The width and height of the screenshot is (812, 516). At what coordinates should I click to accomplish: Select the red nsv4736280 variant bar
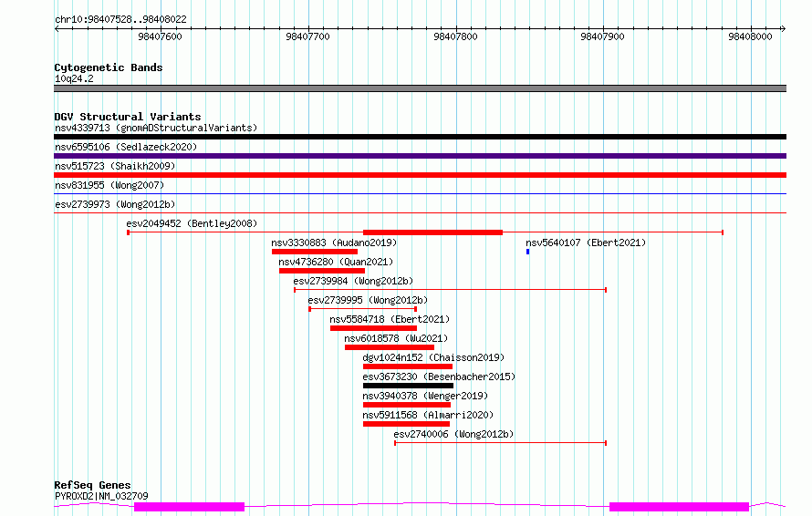tap(322, 271)
